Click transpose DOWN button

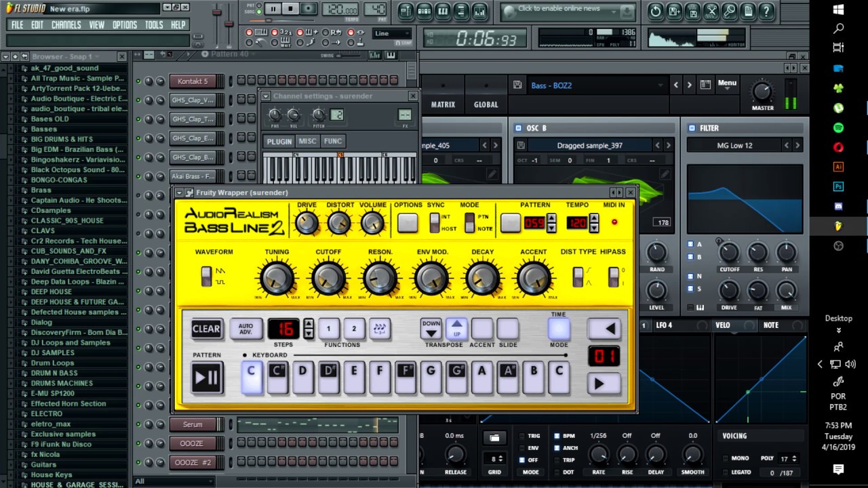click(x=431, y=329)
